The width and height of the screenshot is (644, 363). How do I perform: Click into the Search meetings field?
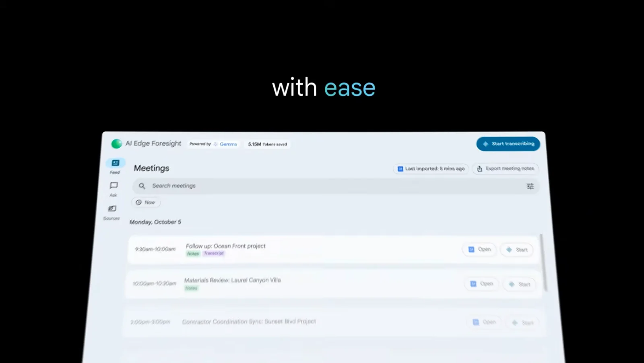click(x=335, y=186)
